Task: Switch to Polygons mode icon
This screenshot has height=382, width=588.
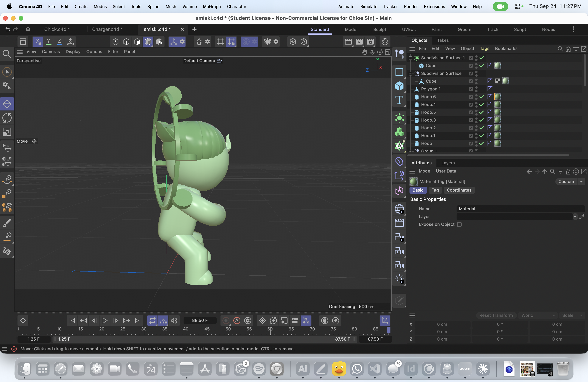Action: pyautogui.click(x=137, y=41)
